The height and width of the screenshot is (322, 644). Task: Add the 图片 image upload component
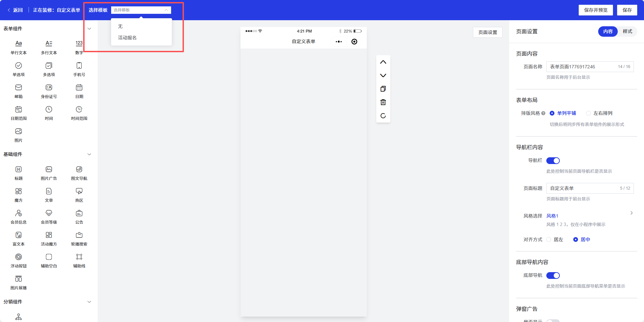(19, 135)
